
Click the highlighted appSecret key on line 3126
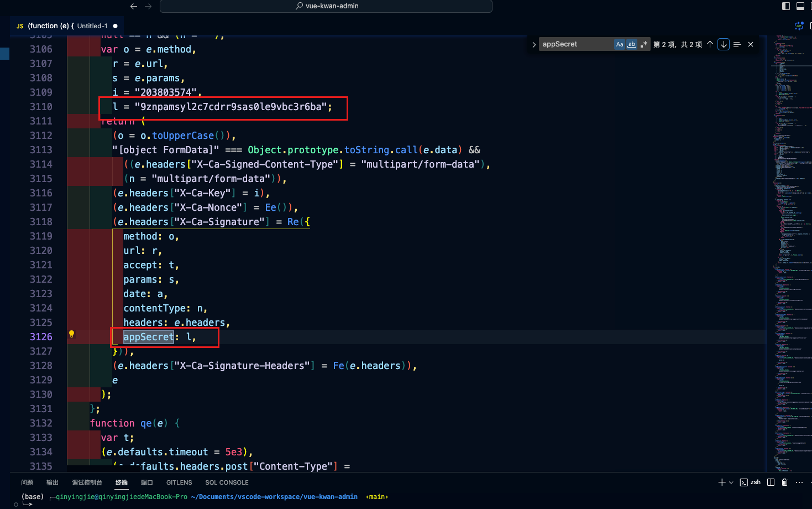coord(149,337)
